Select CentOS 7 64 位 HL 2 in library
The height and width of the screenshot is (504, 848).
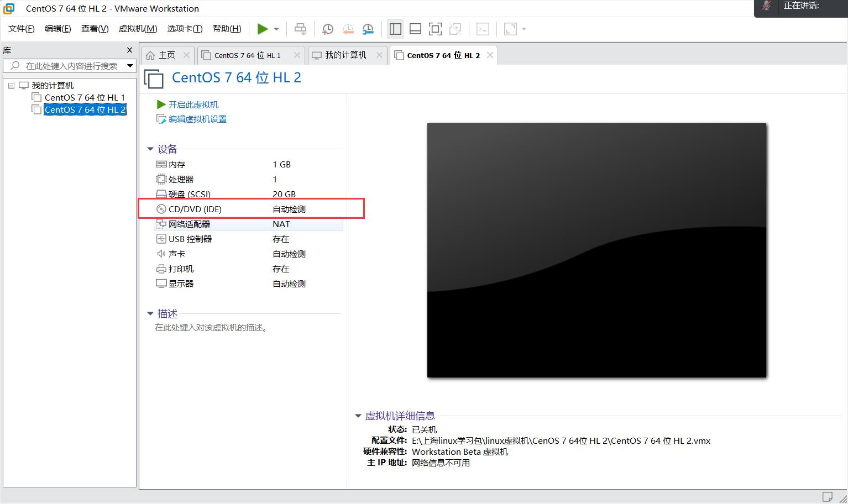point(85,110)
